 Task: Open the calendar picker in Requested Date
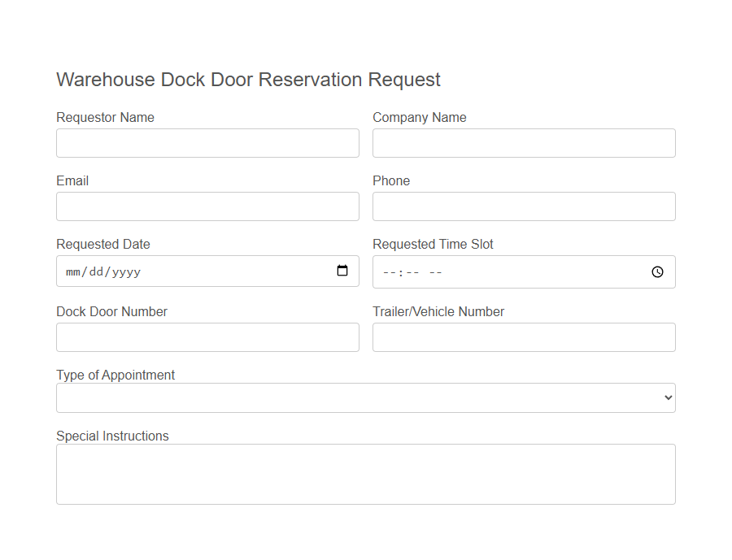(342, 271)
